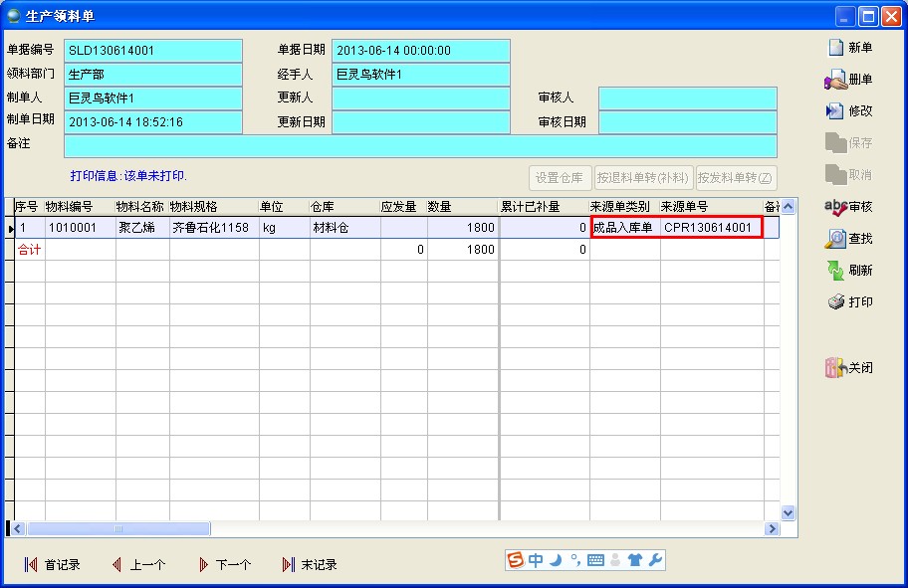Click the 删单 (delete document) icon
The height and width of the screenshot is (588, 908).
[835, 80]
